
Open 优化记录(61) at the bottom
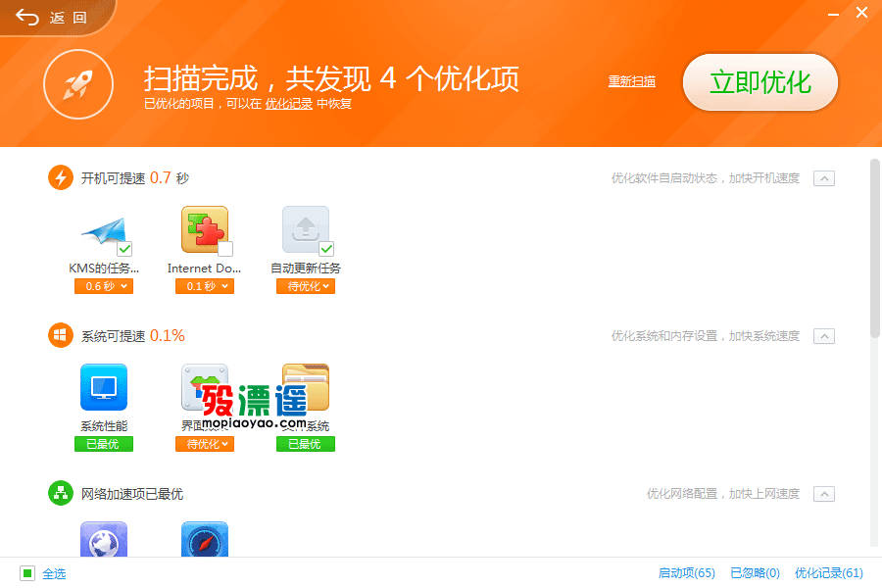828,572
